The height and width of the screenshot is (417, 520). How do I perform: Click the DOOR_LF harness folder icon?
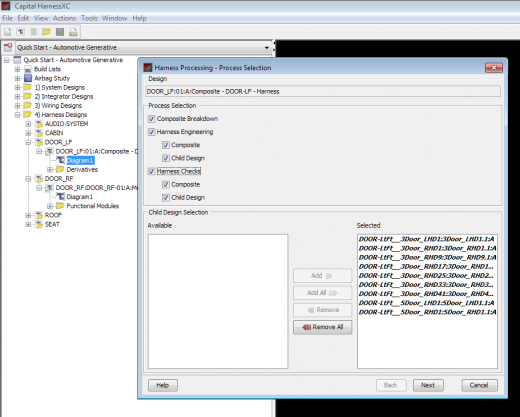pyautogui.click(x=39, y=142)
